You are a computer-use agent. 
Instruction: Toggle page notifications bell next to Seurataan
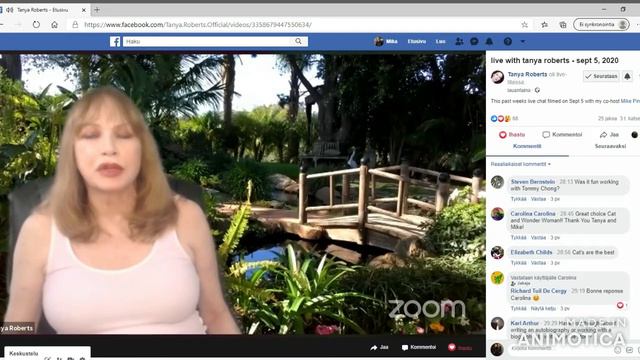[627, 76]
